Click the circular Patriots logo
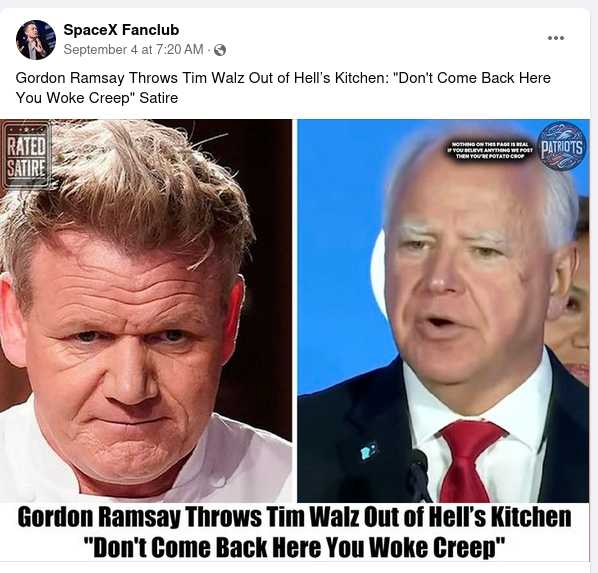 tap(562, 146)
